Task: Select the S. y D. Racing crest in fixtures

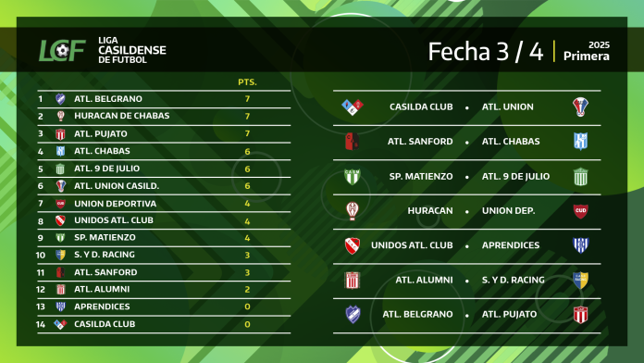Action: (x=580, y=280)
